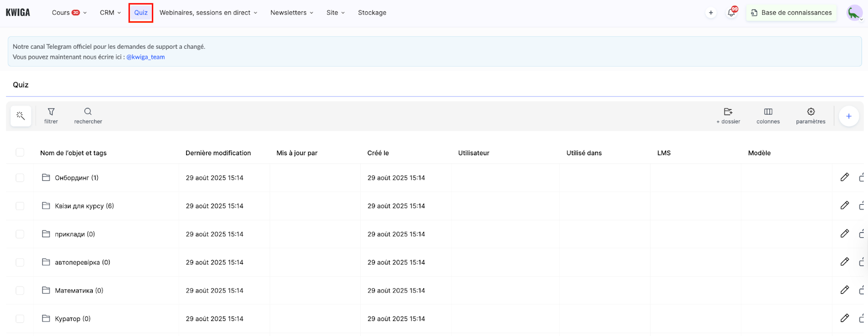Open the Newsletters dropdown
This screenshot has width=868, height=336.
291,12
